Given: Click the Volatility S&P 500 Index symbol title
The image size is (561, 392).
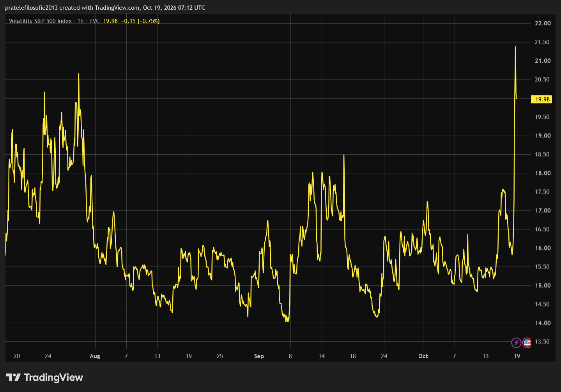Looking at the screenshot, I should click(40, 21).
